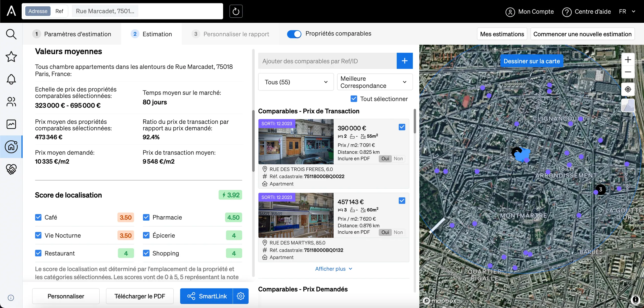Uncheck the Vie Nocturne category
644x308 pixels.
pyautogui.click(x=38, y=235)
